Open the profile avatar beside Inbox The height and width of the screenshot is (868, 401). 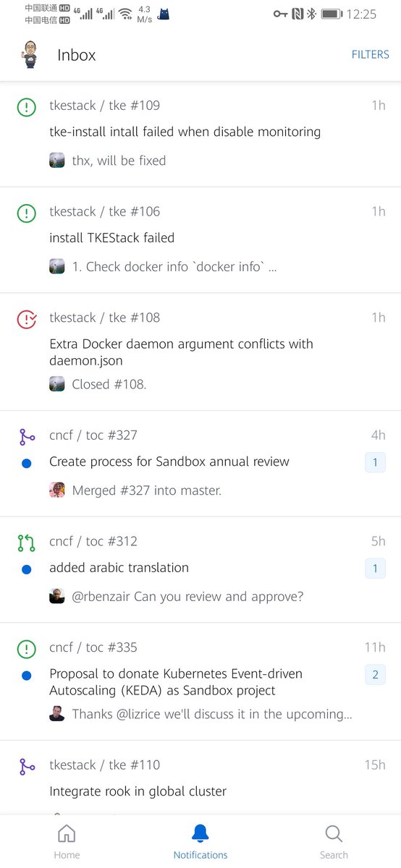click(x=30, y=55)
